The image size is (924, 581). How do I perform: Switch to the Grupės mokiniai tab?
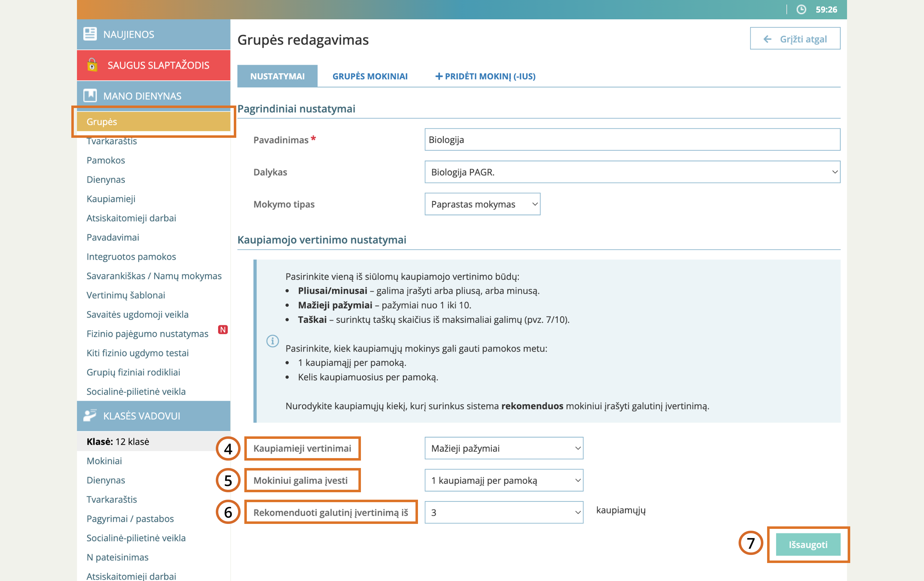(x=370, y=76)
